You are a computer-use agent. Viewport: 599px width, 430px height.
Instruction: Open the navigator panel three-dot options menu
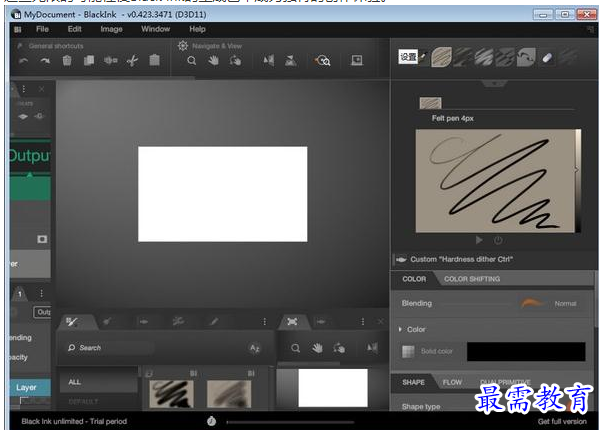coord(363,322)
